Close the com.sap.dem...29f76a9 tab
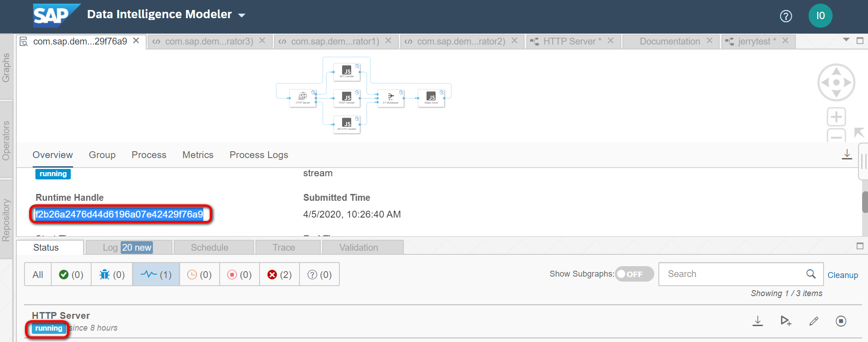 (136, 41)
